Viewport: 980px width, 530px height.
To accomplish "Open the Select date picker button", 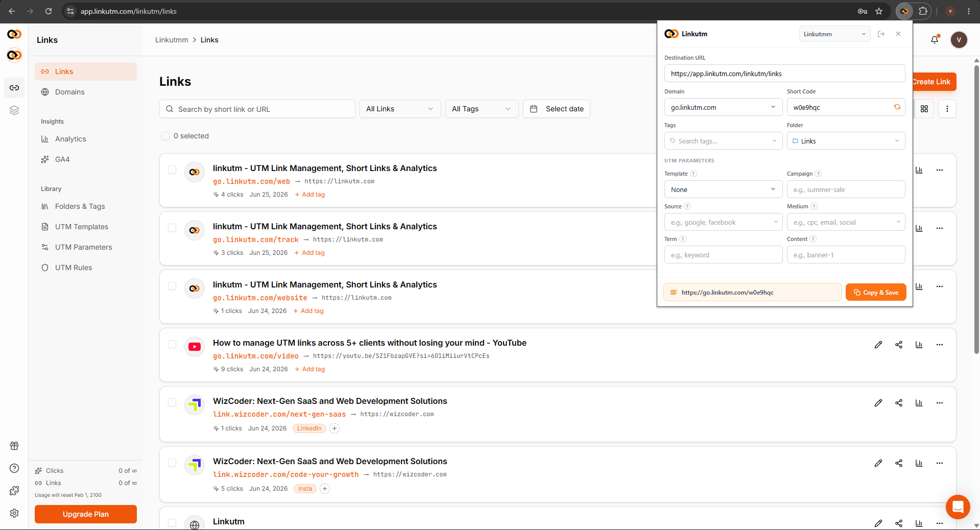I will pos(557,109).
